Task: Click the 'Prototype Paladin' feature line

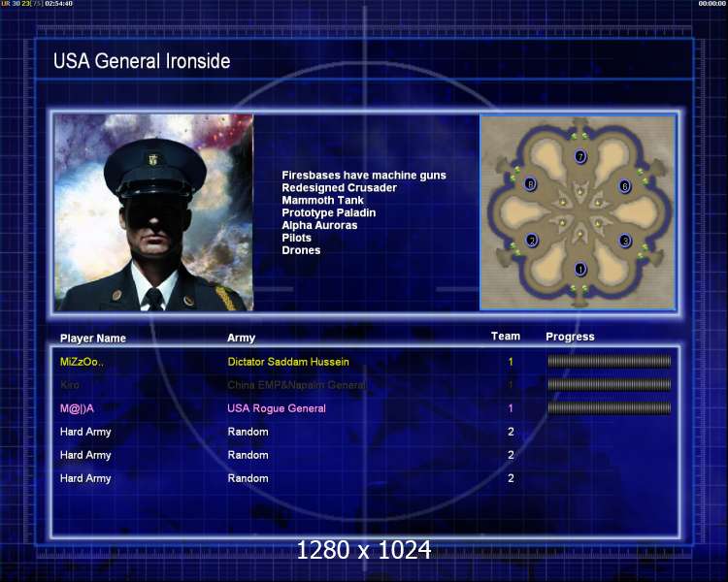Action: click(329, 212)
